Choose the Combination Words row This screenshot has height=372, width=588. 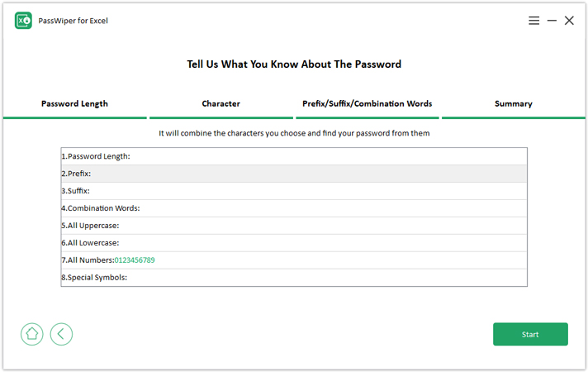coord(294,208)
